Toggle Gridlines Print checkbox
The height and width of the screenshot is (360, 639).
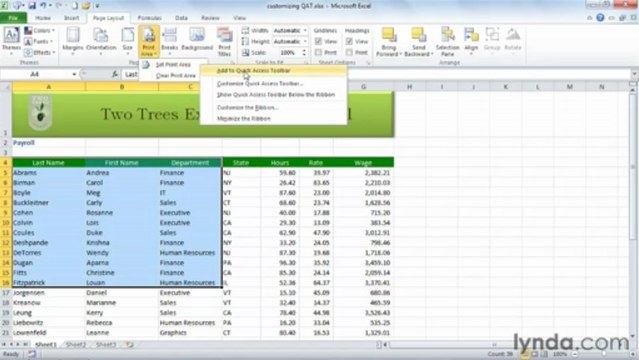[318, 53]
